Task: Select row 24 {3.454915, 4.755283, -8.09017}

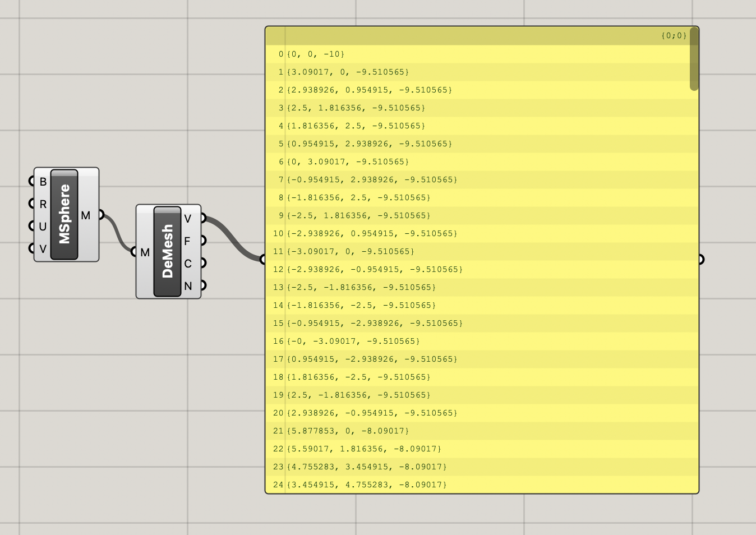Action: click(x=367, y=485)
